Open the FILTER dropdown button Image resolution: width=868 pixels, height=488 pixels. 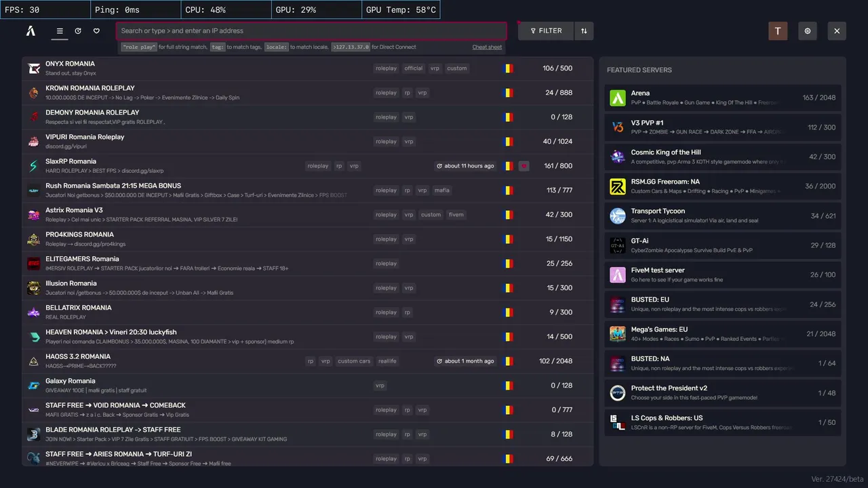click(x=546, y=30)
